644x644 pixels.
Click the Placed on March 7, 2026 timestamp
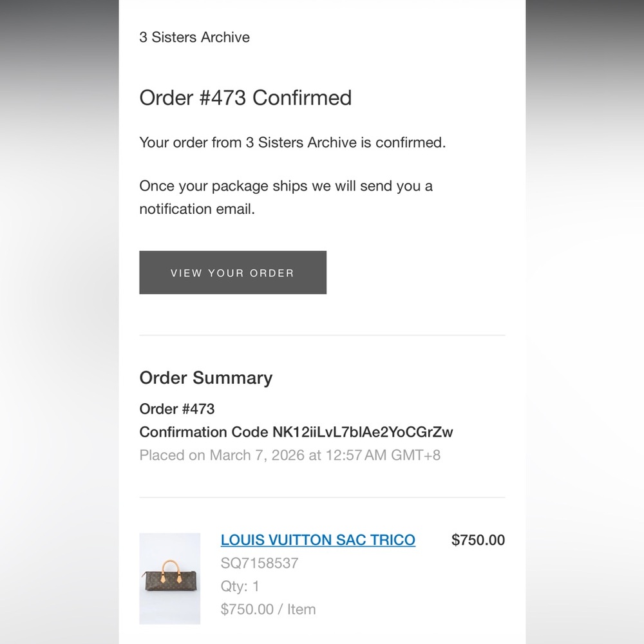tap(290, 455)
